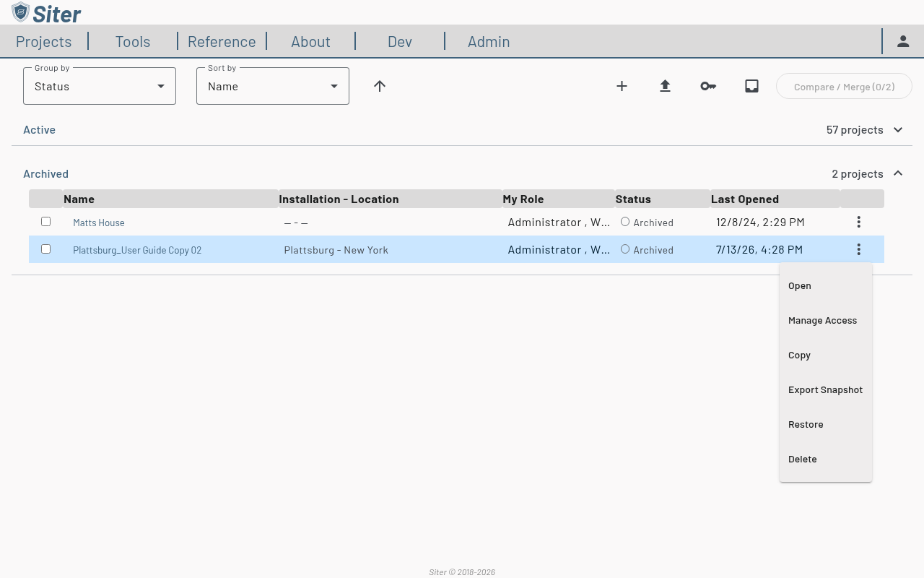Click the Active group label
The width and height of the screenshot is (924, 578).
(39, 129)
